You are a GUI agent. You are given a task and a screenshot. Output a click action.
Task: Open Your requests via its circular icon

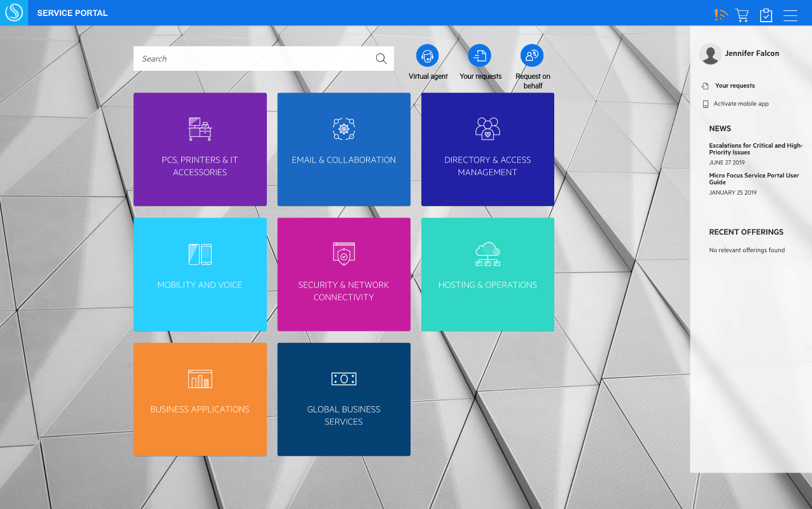click(480, 55)
